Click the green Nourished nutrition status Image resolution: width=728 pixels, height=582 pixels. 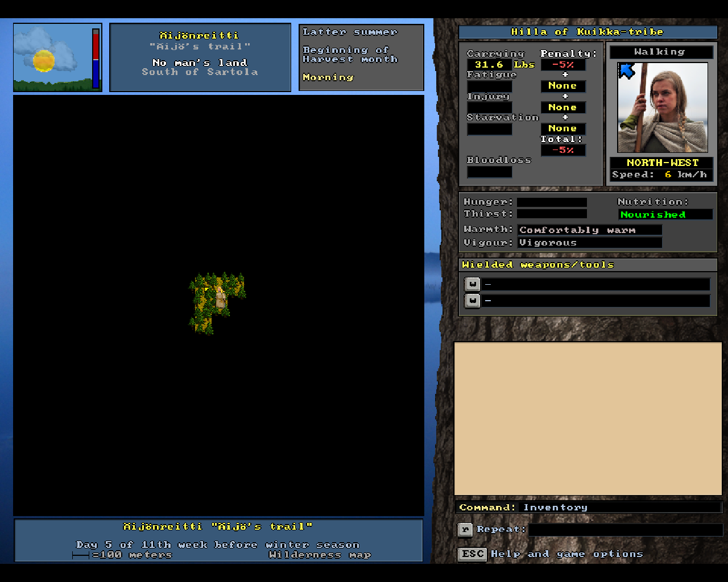click(x=665, y=214)
